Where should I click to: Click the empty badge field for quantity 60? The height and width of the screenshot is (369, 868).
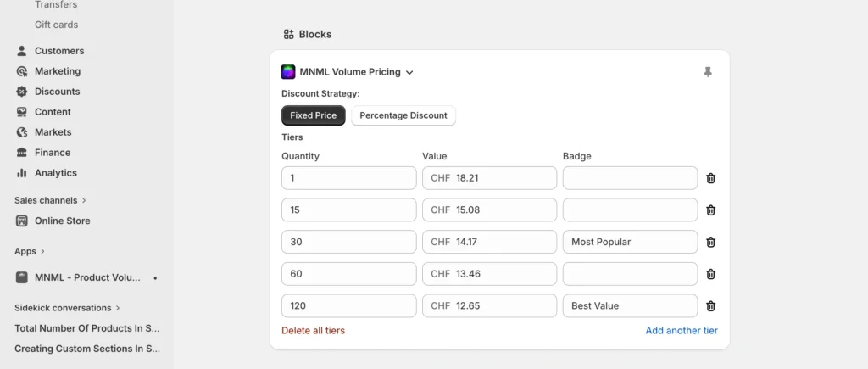(630, 274)
